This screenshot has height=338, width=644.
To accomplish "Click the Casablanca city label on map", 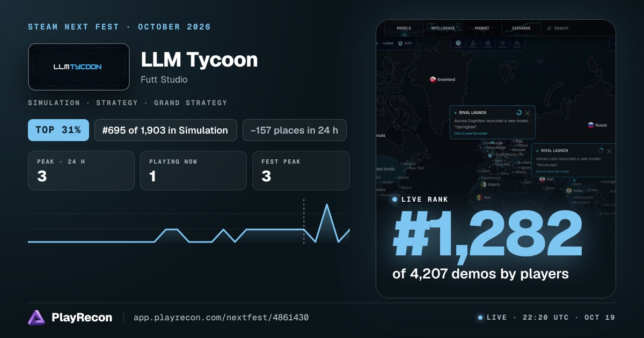I will coord(490,178).
